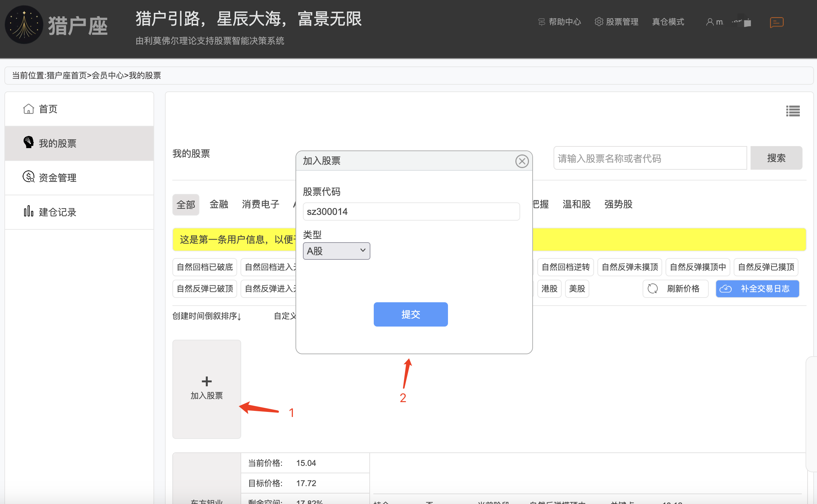Viewport: 817px width, 504px height.
Task: Click the home icon beside 首页
Action: point(28,109)
